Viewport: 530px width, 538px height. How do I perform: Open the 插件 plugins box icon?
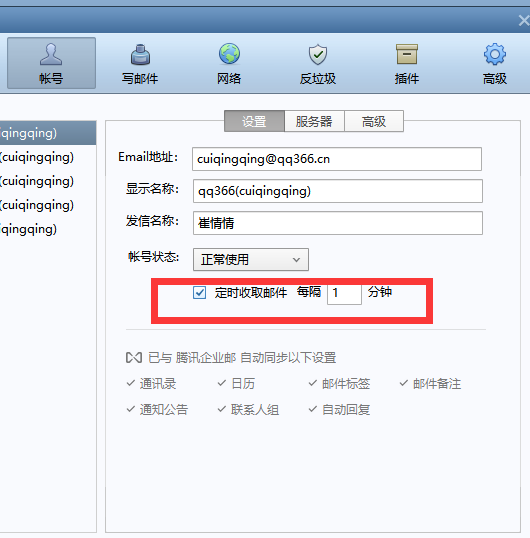(407, 54)
